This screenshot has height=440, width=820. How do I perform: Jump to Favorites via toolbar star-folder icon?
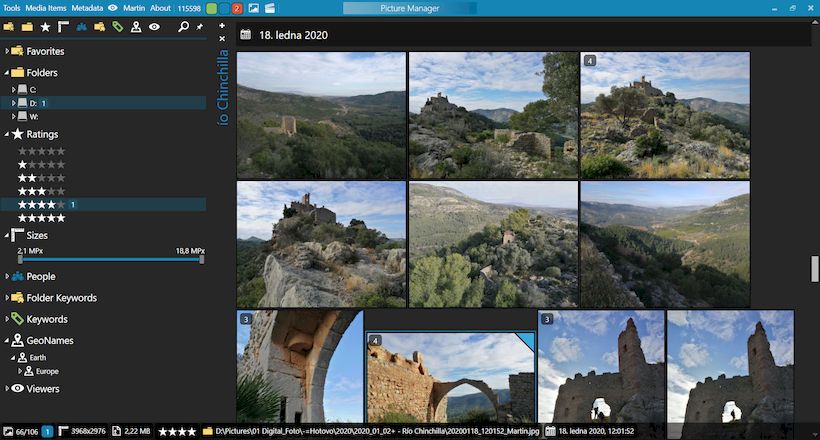coord(9,27)
